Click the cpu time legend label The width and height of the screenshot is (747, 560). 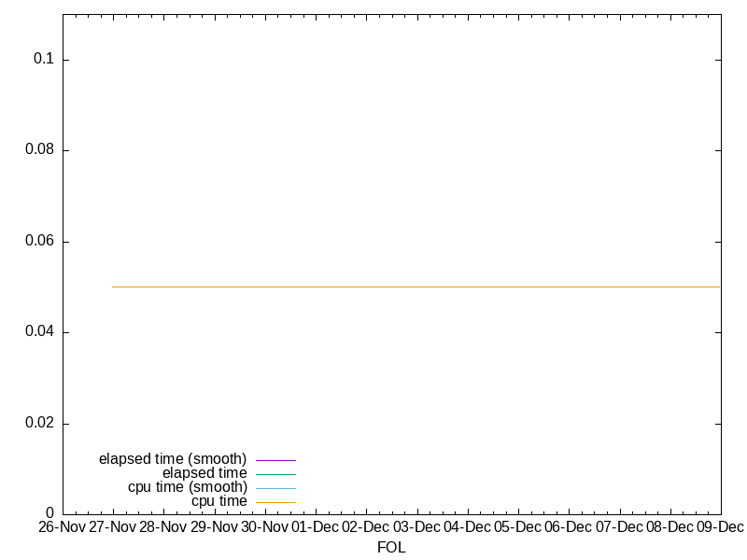coord(219,501)
